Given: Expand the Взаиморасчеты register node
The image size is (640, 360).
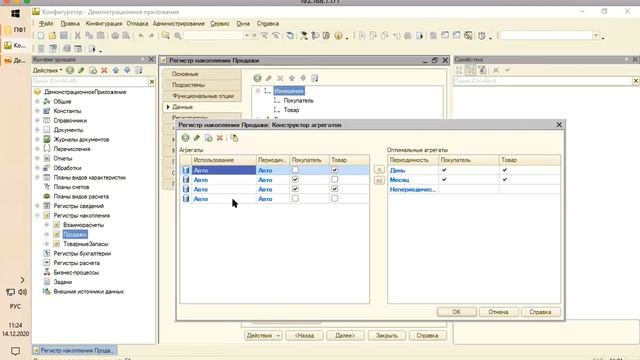Looking at the screenshot, I should coord(47,225).
